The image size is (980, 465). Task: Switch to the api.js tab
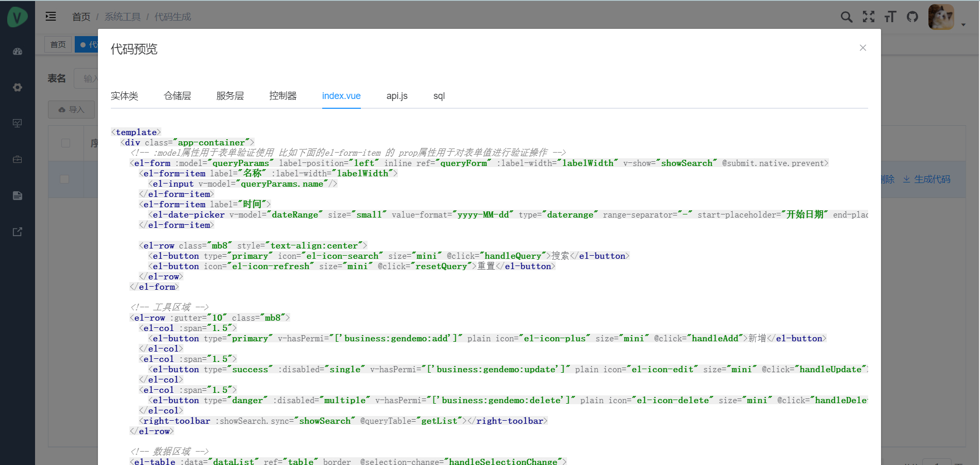point(396,96)
